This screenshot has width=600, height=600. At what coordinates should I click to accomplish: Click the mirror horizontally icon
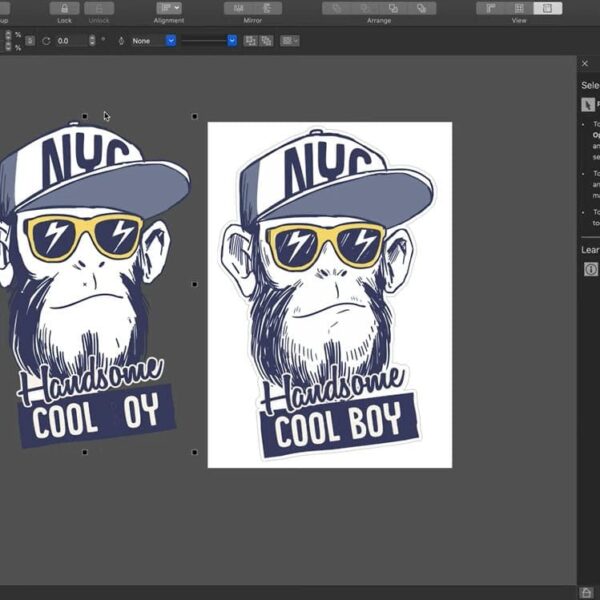[x=238, y=8]
